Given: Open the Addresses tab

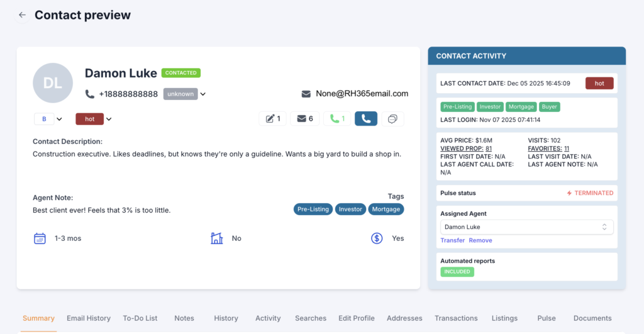Looking at the screenshot, I should pyautogui.click(x=404, y=318).
